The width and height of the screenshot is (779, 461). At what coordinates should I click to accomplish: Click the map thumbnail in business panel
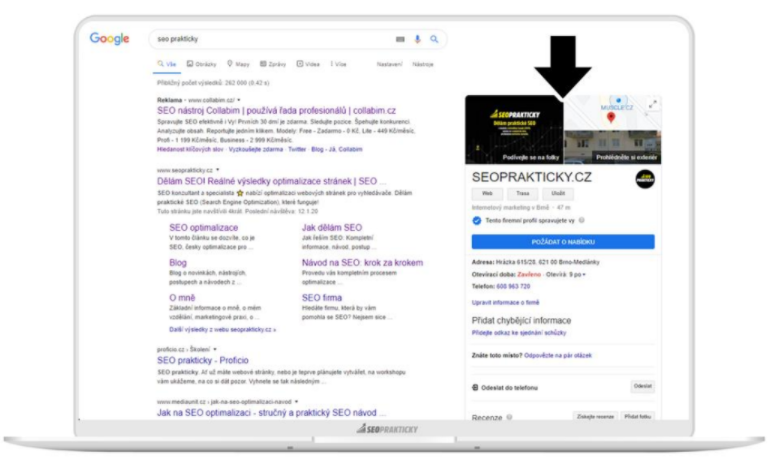coord(613,113)
